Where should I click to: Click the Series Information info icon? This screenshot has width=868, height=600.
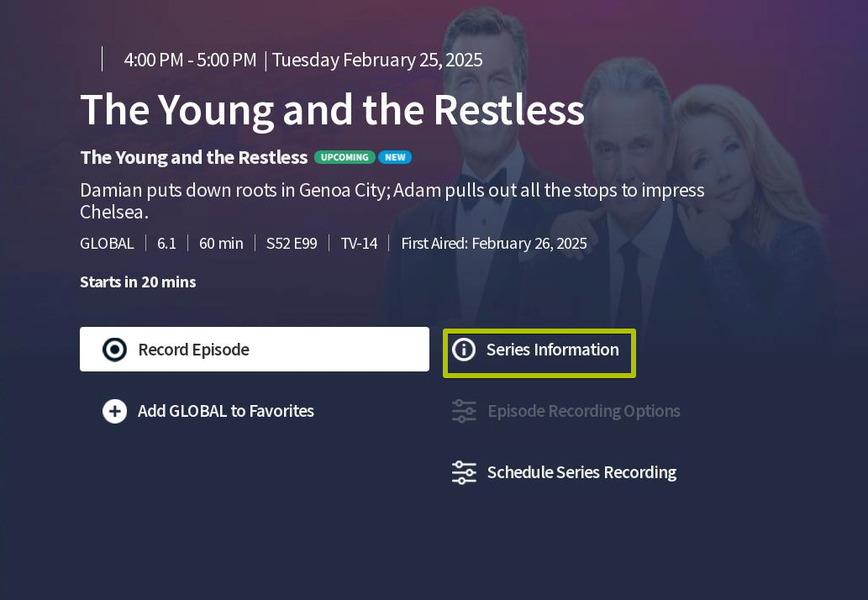[464, 350]
